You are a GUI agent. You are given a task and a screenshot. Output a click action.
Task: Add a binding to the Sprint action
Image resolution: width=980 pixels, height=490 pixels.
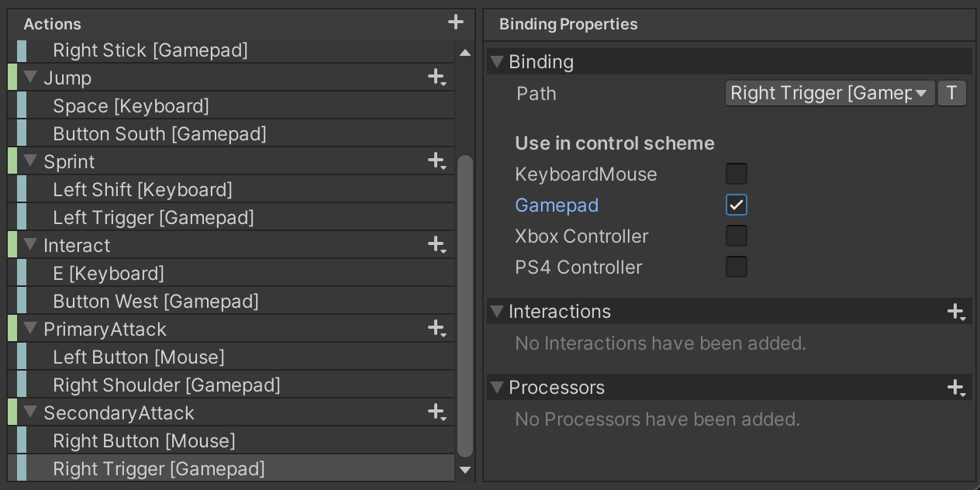[x=437, y=161]
